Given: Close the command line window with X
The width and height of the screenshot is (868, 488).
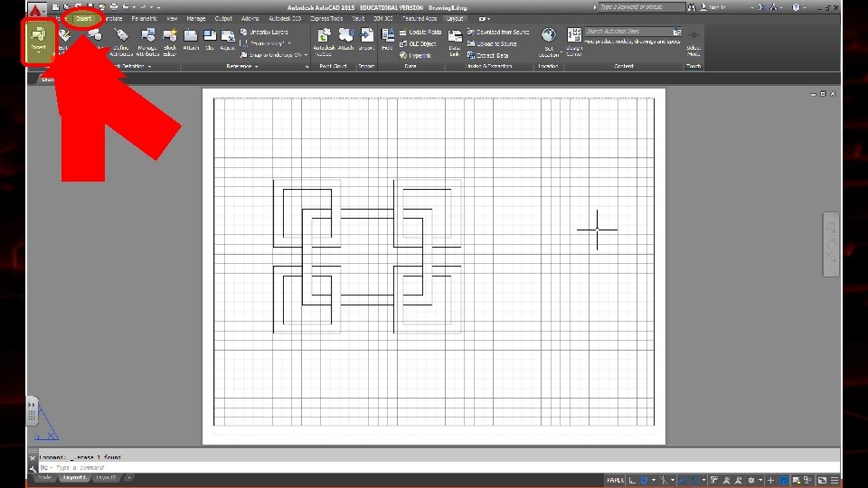Looking at the screenshot, I should click(x=33, y=458).
